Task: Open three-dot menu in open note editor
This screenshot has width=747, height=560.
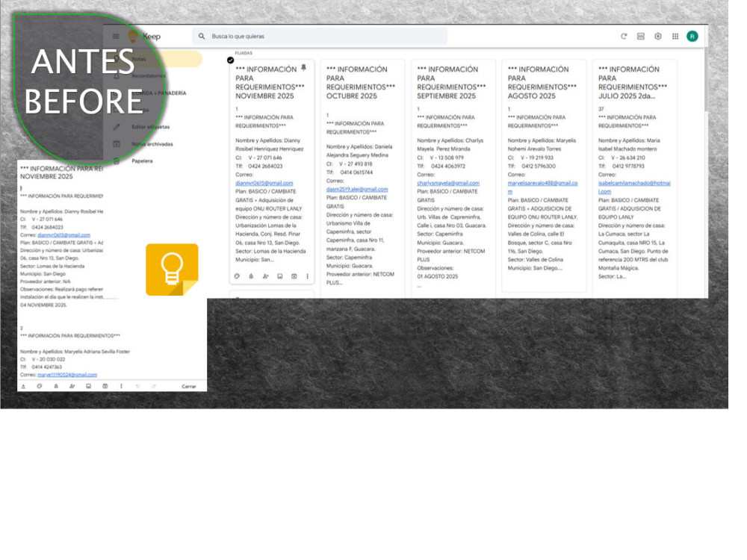Action: click(121, 386)
